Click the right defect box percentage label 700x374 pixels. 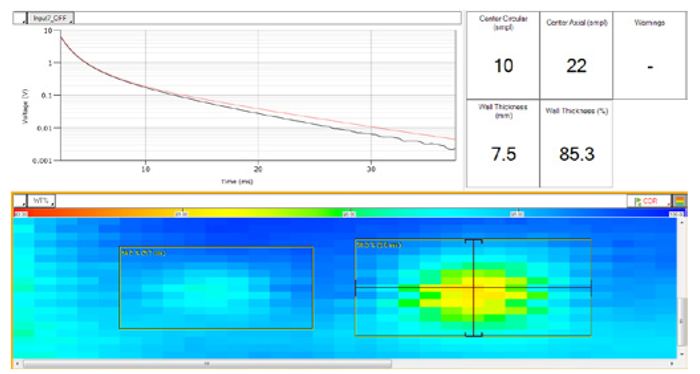(x=379, y=245)
